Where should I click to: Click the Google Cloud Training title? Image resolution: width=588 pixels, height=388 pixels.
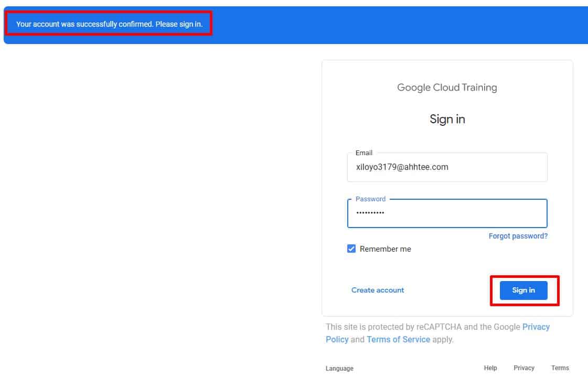coord(447,88)
